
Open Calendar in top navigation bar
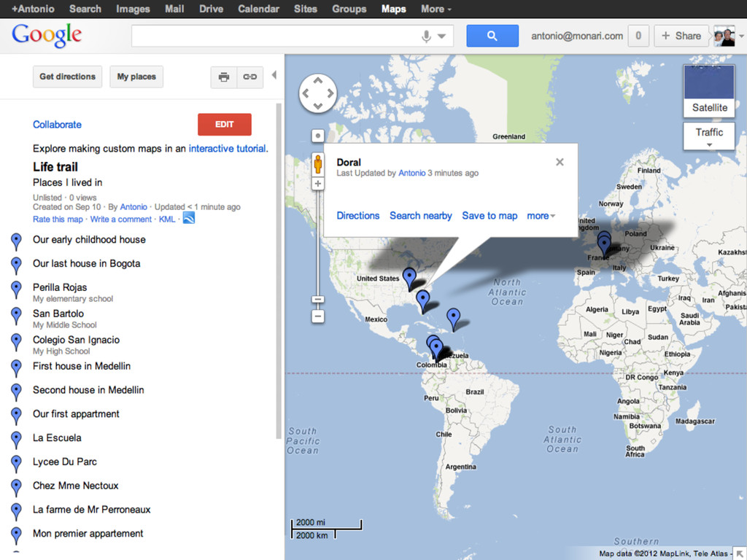(x=259, y=9)
